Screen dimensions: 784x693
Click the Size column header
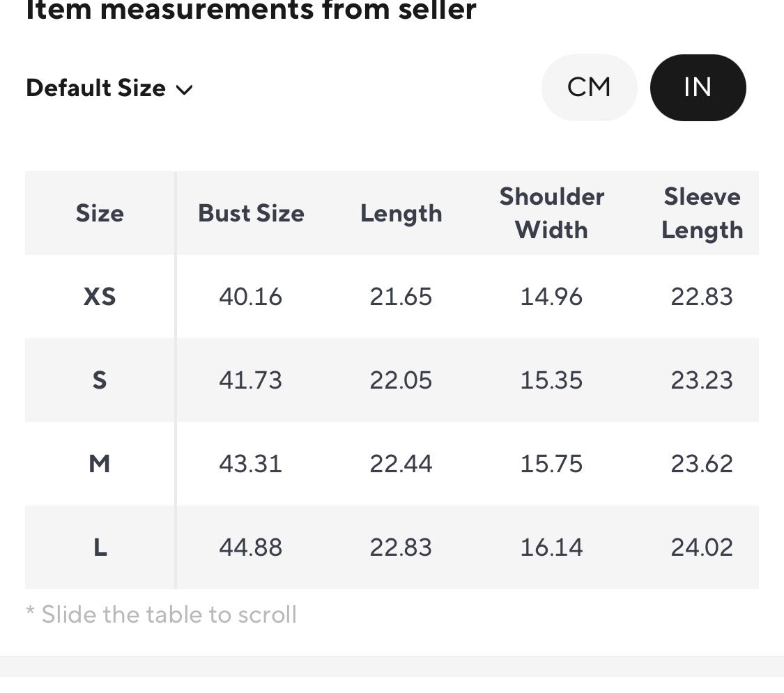pos(100,213)
